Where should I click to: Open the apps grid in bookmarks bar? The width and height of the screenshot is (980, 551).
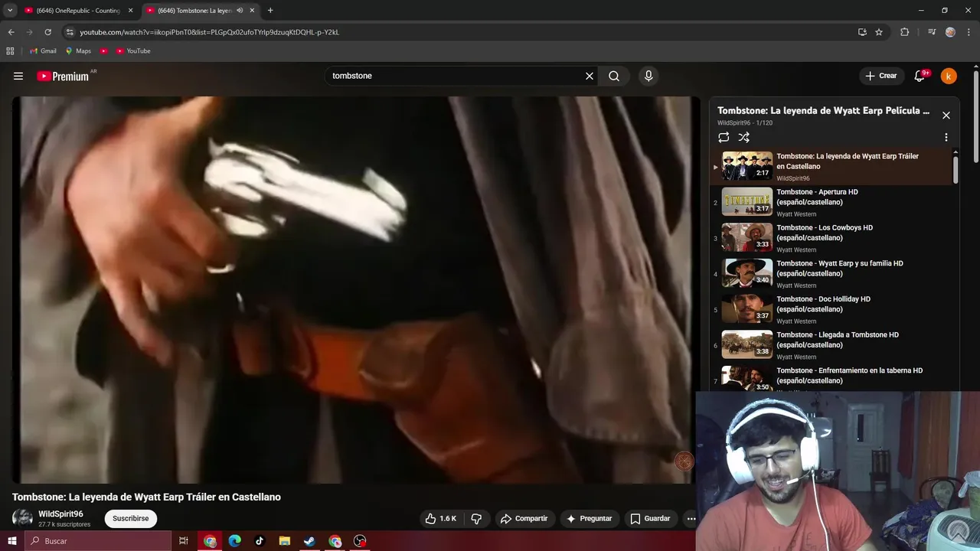(x=10, y=51)
